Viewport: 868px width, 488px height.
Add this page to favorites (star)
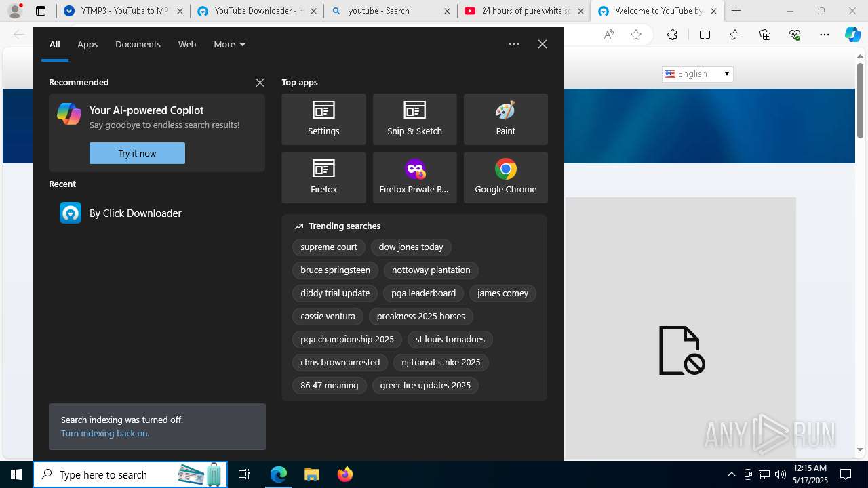[x=636, y=35]
